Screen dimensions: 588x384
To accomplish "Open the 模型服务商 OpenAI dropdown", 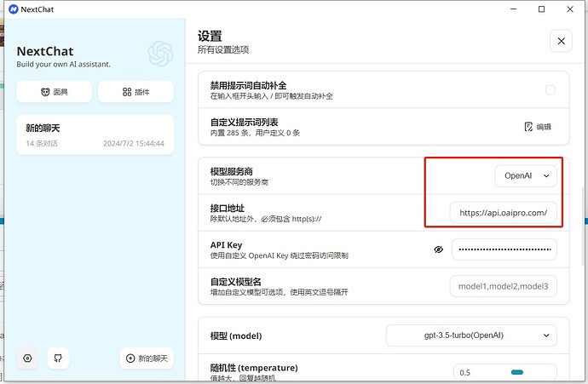I will coord(526,175).
